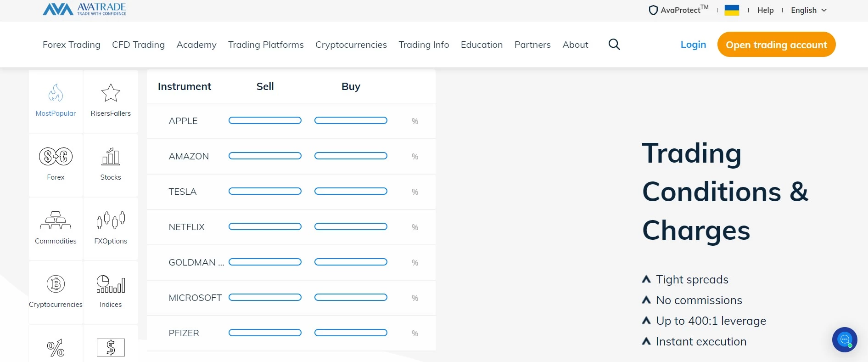The image size is (868, 362).
Task: Click APPLE buy price bar
Action: point(351,120)
